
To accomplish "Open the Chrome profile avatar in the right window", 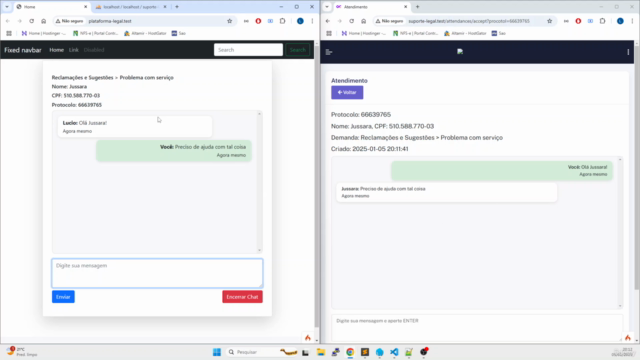I will tap(620, 21).
